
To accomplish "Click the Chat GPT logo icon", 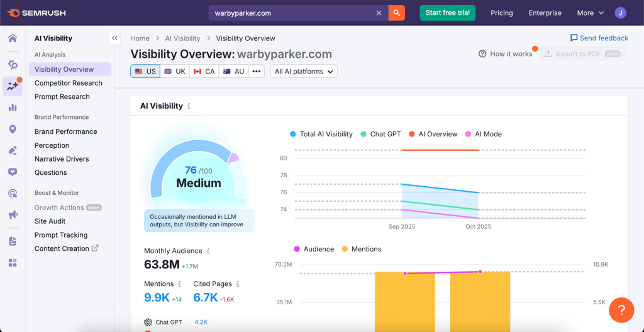I will 148,322.
